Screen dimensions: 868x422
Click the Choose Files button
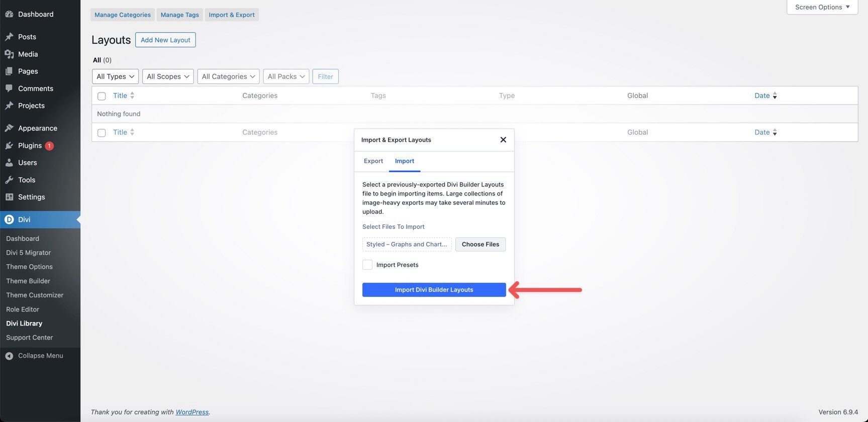480,244
